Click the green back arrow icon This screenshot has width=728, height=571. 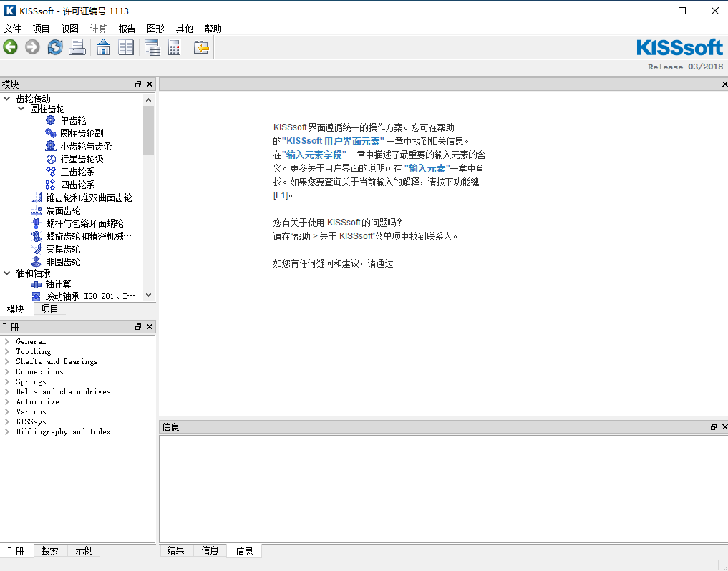tap(10, 47)
